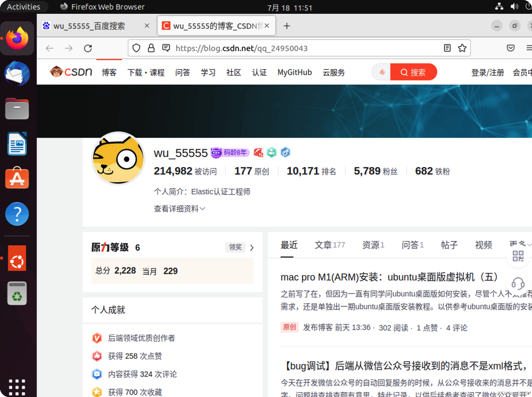Open MyGitHub in the navigation
532x397 pixels.
click(295, 72)
